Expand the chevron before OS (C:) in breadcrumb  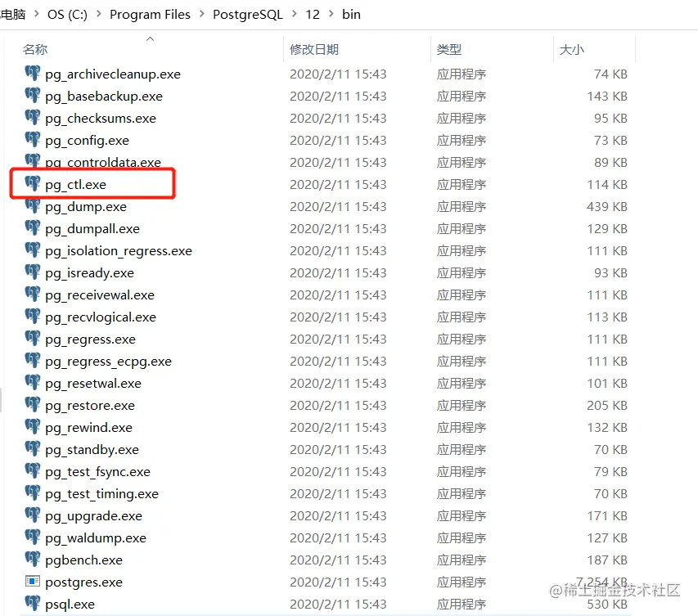pyautogui.click(x=37, y=14)
